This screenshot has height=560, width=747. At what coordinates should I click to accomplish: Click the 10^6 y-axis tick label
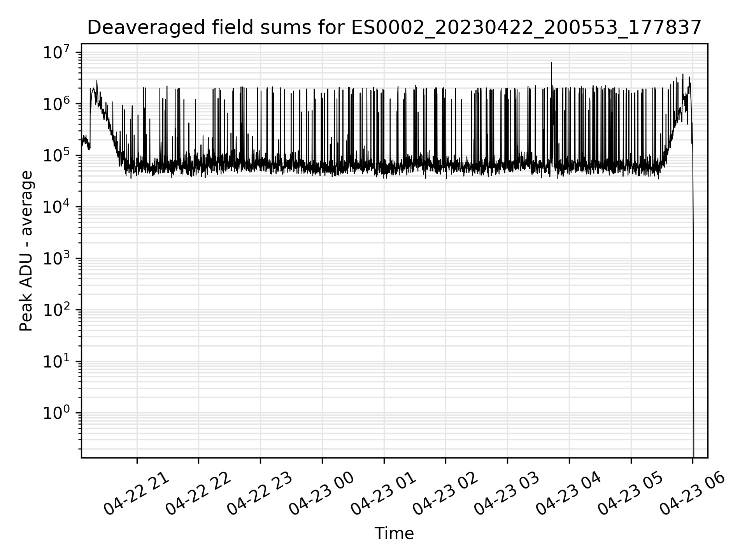(x=56, y=104)
